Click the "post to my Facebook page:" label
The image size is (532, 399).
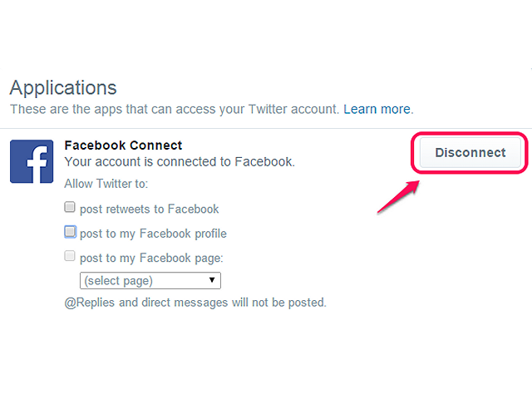[x=151, y=259]
